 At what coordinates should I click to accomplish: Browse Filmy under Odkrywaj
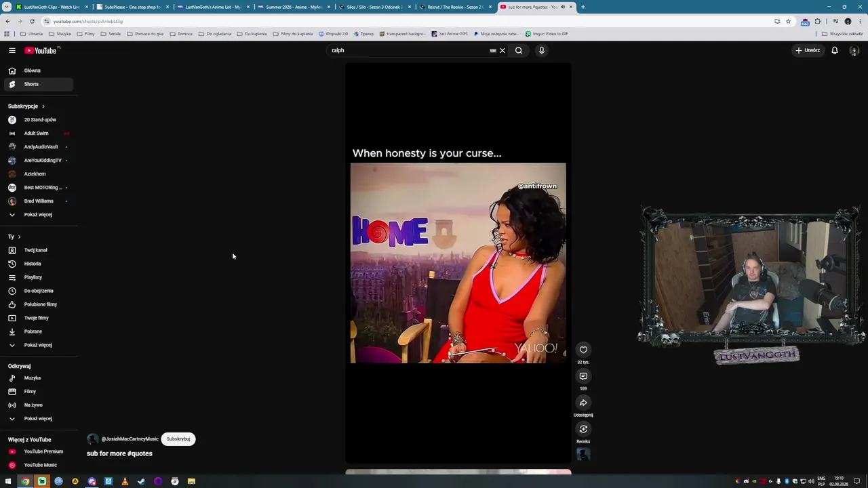37,392
